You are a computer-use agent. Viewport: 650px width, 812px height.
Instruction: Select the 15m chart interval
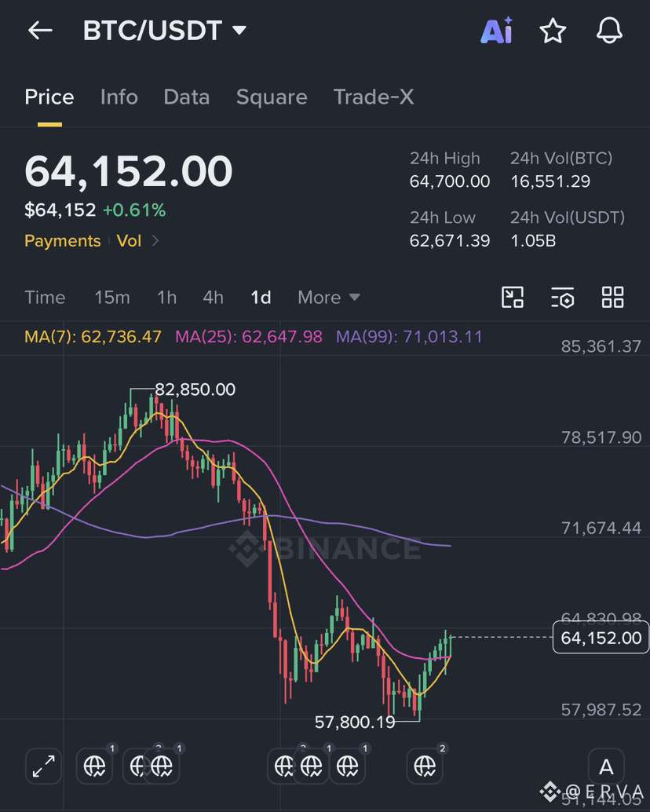click(111, 298)
